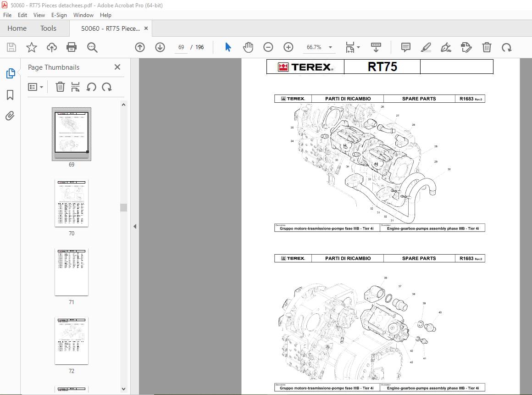Screen dimensions: 532x395
Task: Open the Help menu
Action: (105, 15)
